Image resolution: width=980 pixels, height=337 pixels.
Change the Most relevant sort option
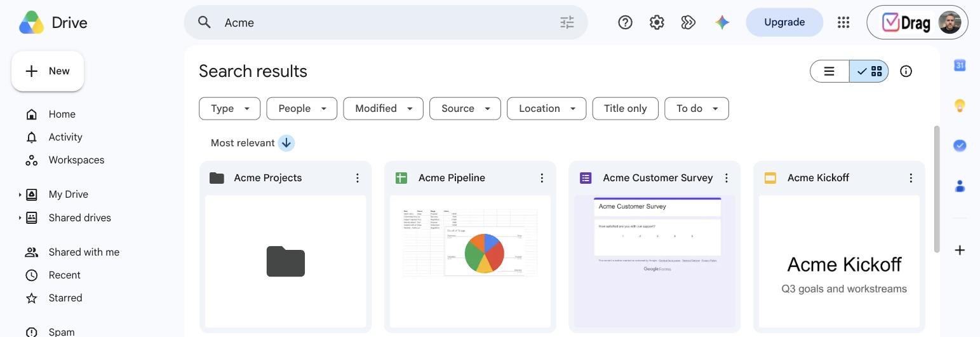tap(243, 143)
